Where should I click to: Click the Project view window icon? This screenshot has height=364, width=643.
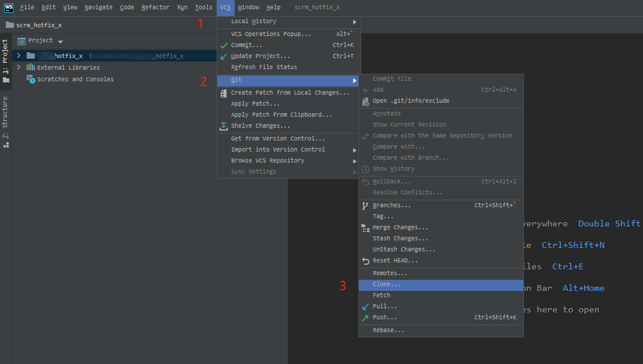21,41
